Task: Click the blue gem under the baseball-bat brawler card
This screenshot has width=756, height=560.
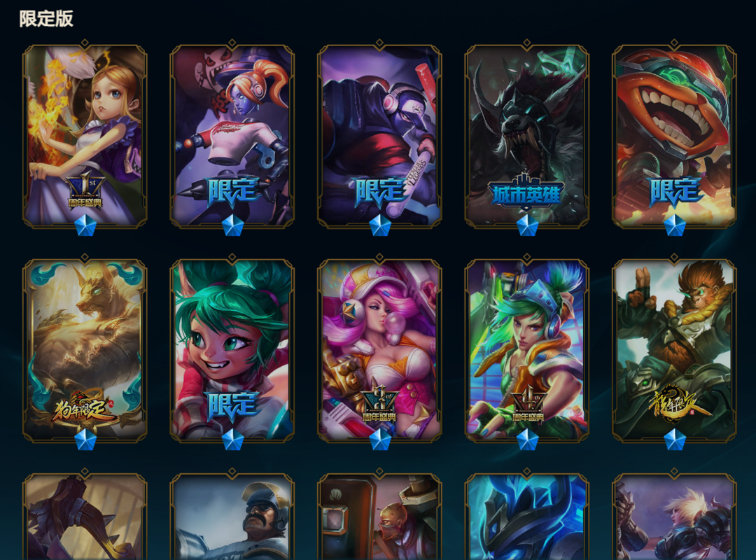Action: pos(380,225)
